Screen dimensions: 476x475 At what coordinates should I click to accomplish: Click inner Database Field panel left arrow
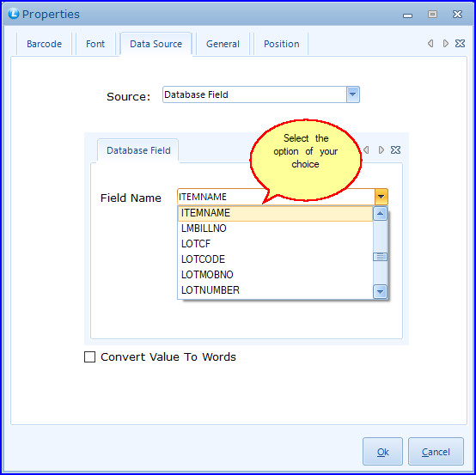coord(366,150)
